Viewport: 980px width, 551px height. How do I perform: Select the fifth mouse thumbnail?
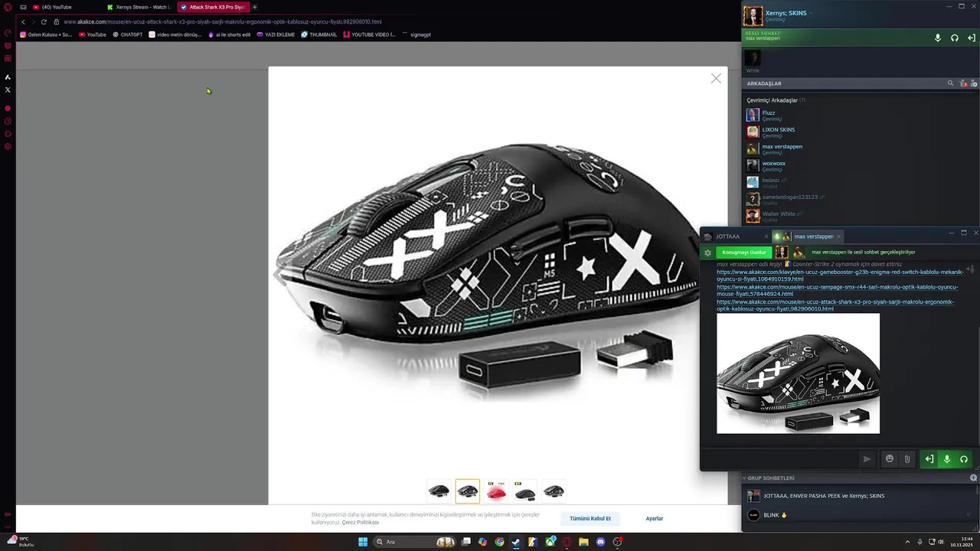pos(554,491)
